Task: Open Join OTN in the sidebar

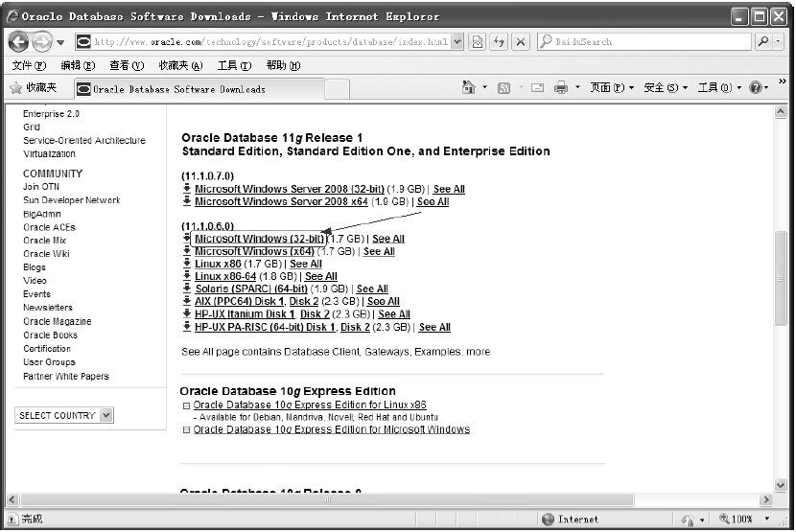Action: pyautogui.click(x=41, y=187)
